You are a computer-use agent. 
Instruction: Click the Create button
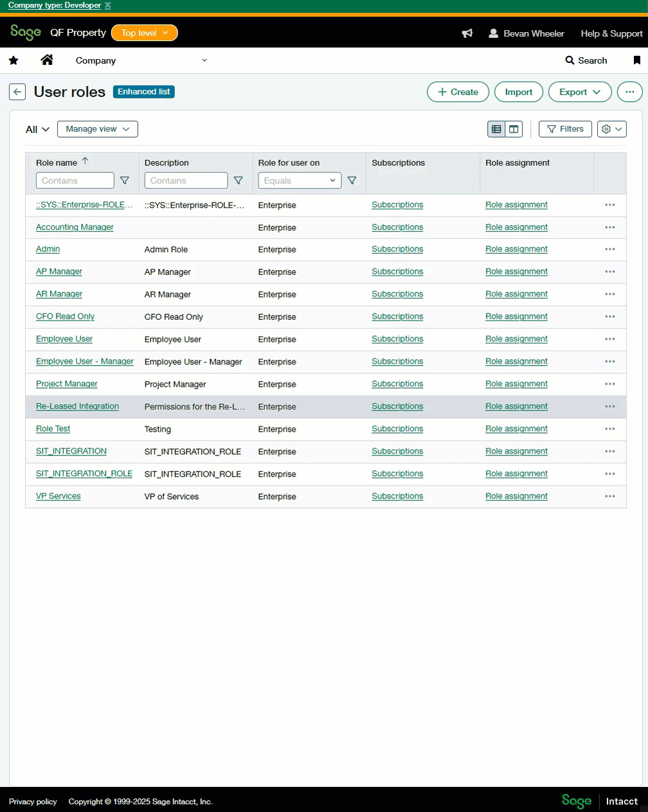458,92
